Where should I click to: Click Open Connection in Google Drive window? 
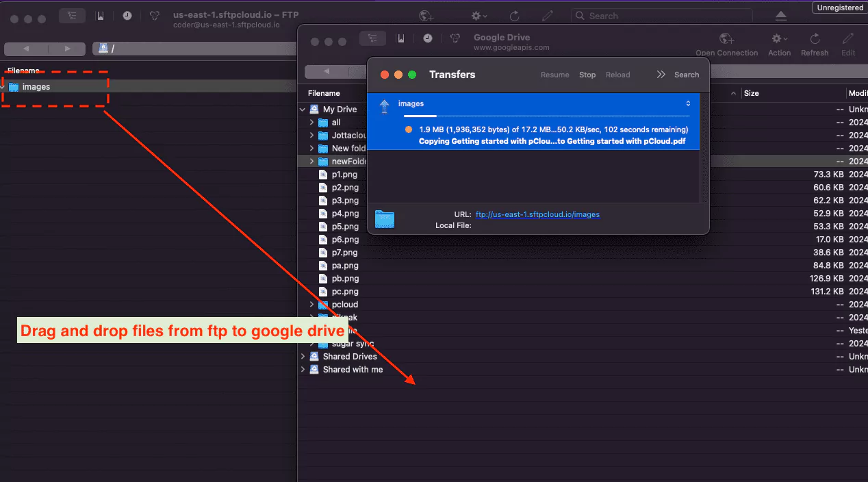click(726, 45)
